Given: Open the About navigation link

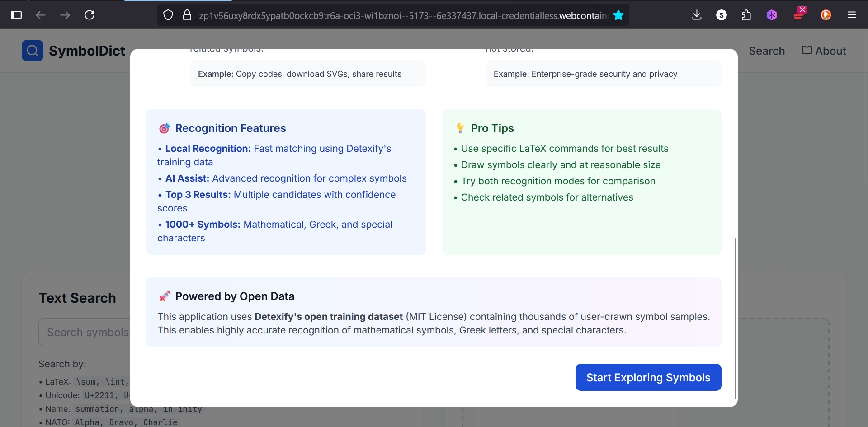Looking at the screenshot, I should point(824,51).
